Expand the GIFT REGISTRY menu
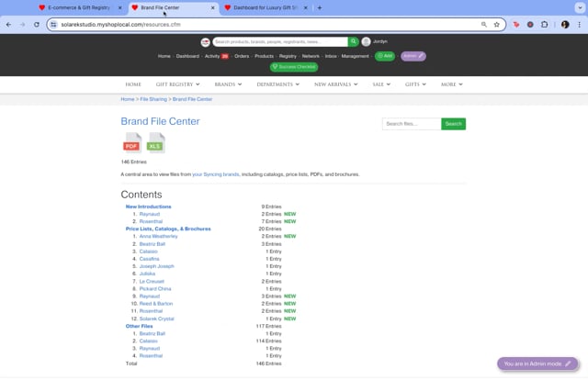The width and height of the screenshot is (588, 380). coord(177,84)
